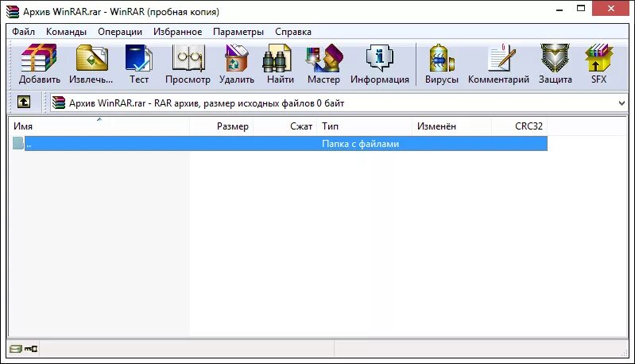Click the Извлечь... (Extract) toolbar icon
This screenshot has height=364, width=635.
tap(91, 59)
